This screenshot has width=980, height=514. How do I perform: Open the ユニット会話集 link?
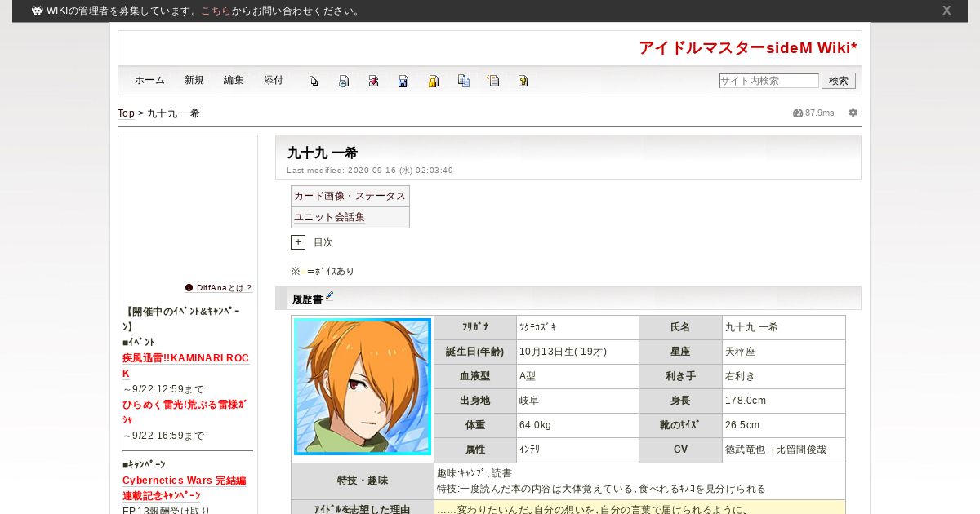329,217
